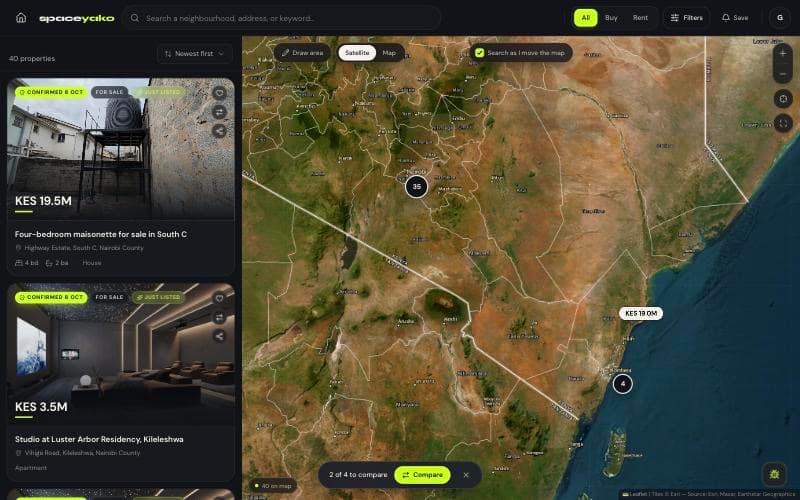Screen dimensions: 800x500
Task: Open the spaceyako logo link
Action: coord(77,18)
